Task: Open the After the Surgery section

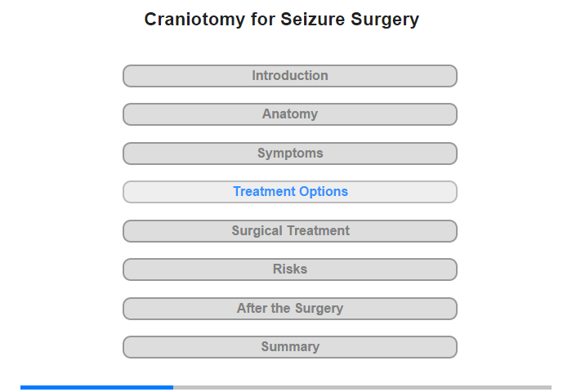Action: pos(289,309)
